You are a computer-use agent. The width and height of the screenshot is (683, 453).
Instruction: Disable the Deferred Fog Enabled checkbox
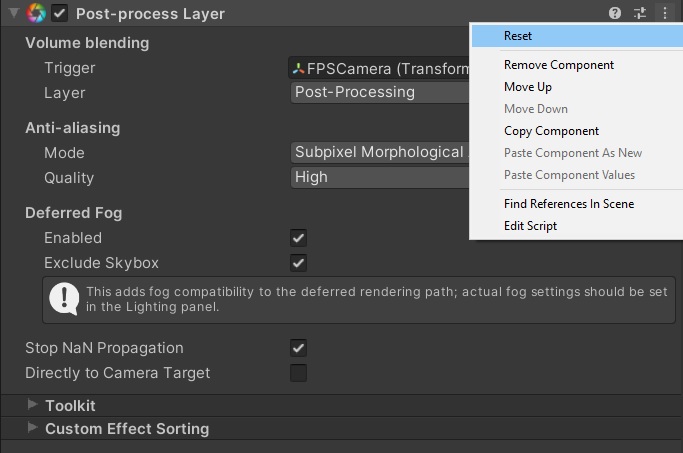(x=298, y=238)
